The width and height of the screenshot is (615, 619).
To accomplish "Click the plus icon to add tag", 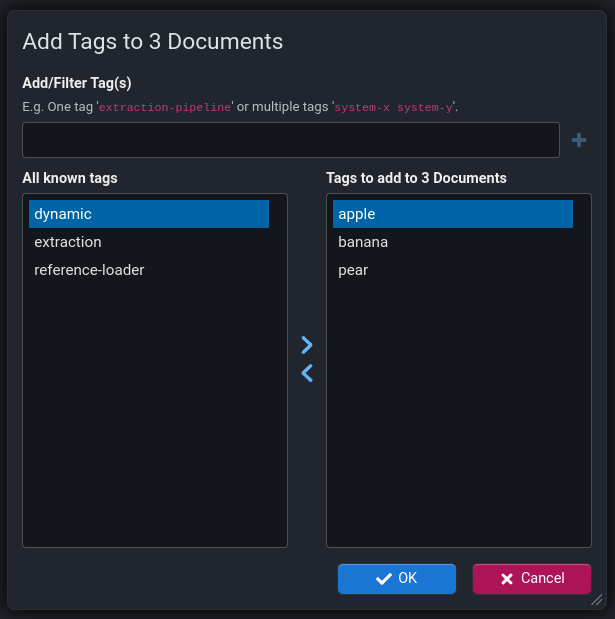I will coord(579,141).
